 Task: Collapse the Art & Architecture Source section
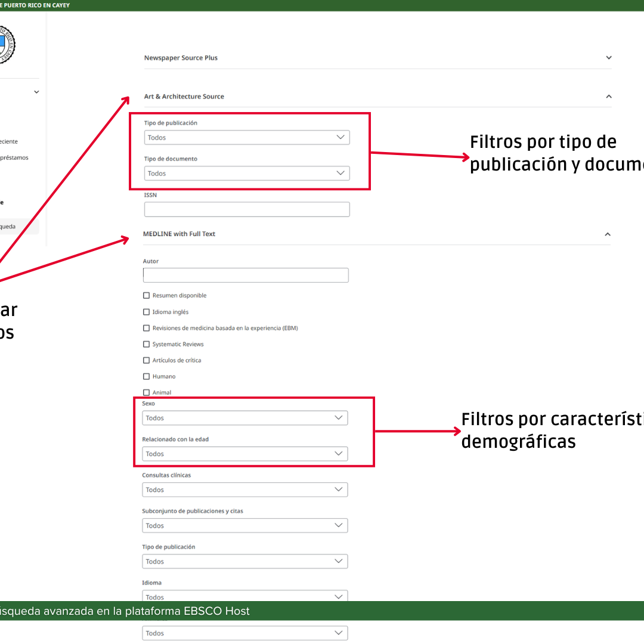pyautogui.click(x=608, y=96)
